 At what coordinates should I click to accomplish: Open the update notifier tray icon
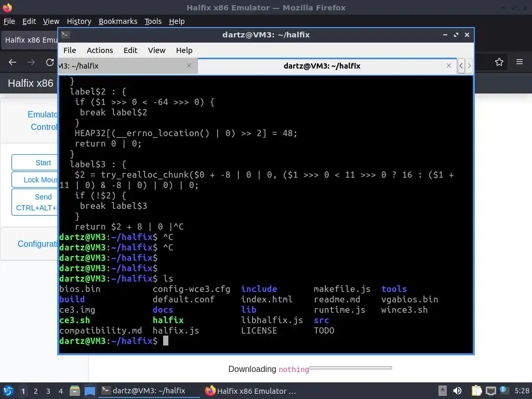coord(504,390)
